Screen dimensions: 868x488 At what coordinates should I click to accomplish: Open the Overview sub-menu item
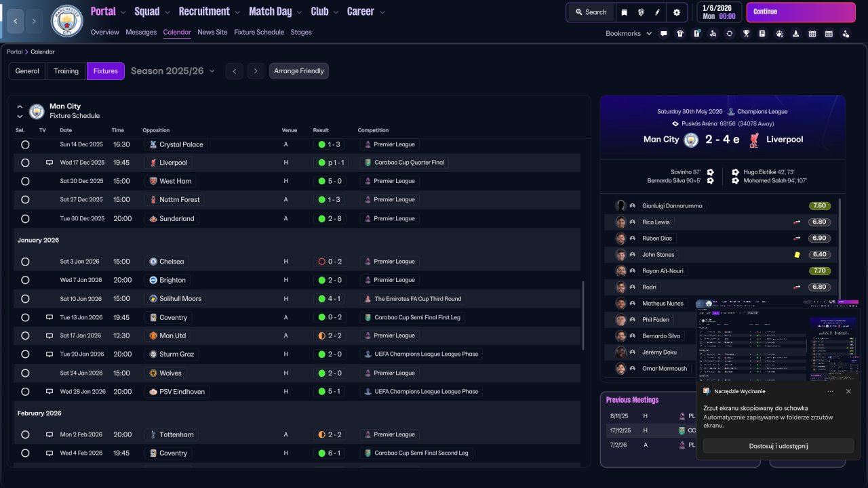coord(104,32)
